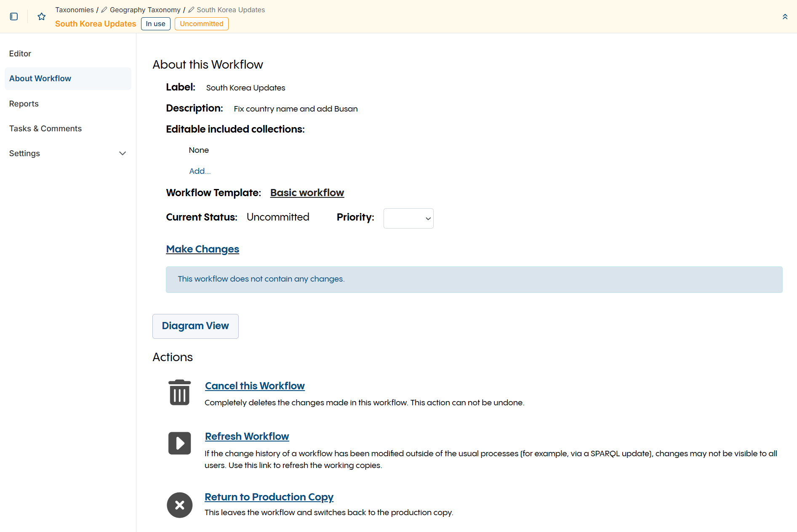The width and height of the screenshot is (797, 532).
Task: Select the About Workflow section
Action: pos(40,78)
